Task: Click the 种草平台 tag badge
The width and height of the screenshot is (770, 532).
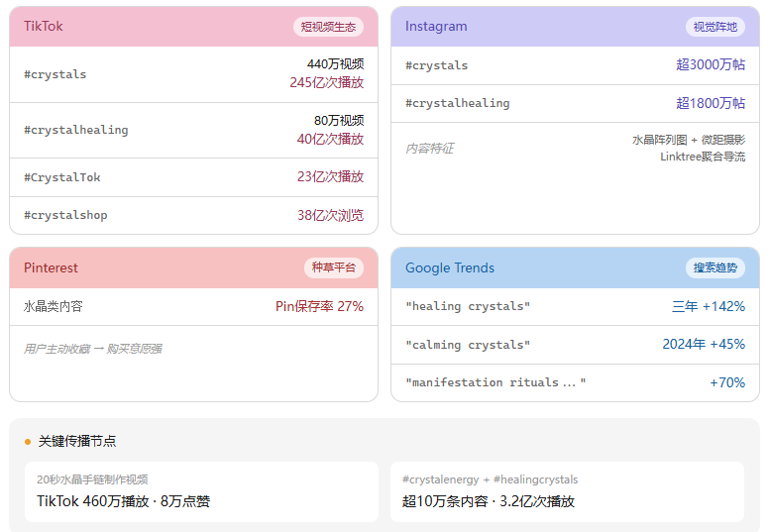Action: [x=333, y=267]
